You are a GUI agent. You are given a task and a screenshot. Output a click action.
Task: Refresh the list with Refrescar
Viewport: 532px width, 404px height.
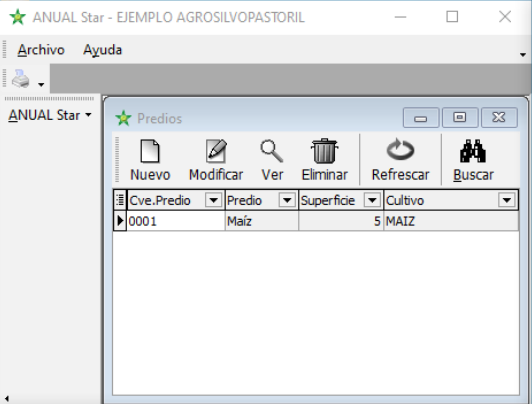click(400, 160)
